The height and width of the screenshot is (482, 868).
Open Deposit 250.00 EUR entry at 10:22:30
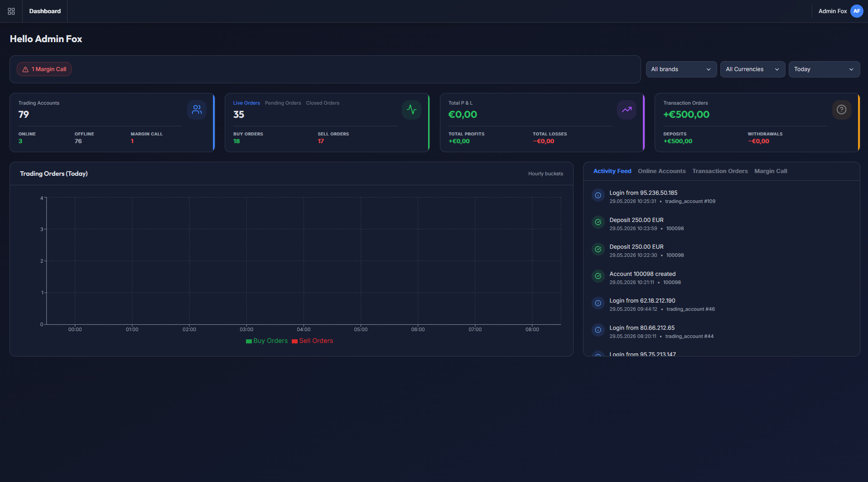(x=721, y=251)
